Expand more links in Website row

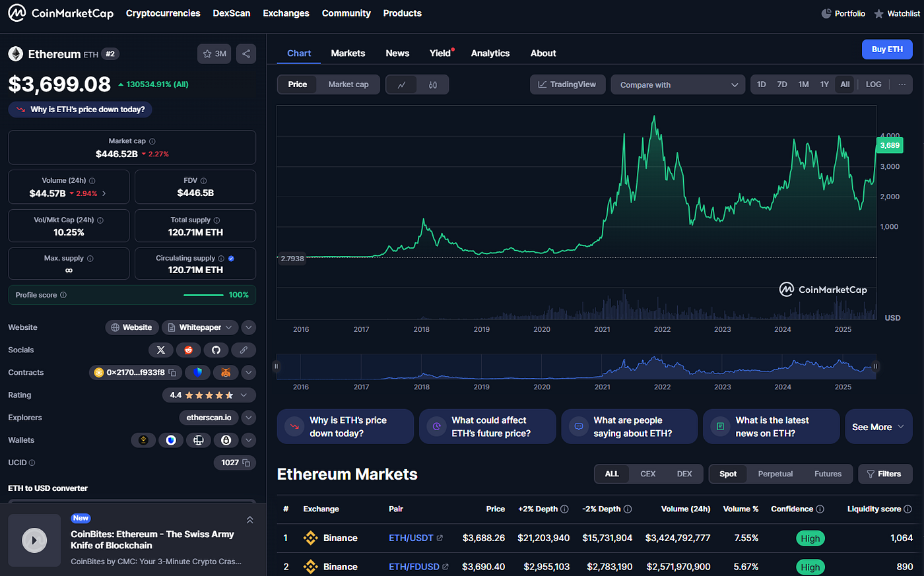249,327
